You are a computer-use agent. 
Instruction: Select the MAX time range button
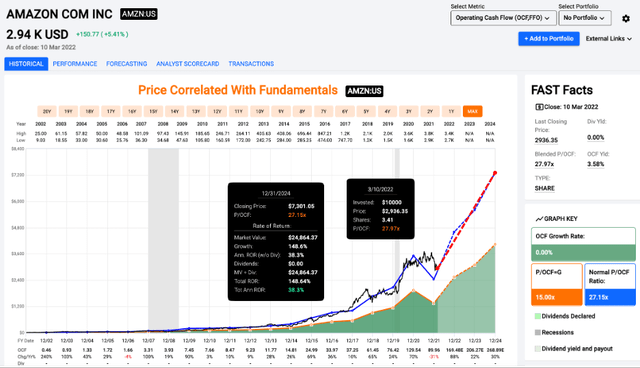(x=472, y=111)
